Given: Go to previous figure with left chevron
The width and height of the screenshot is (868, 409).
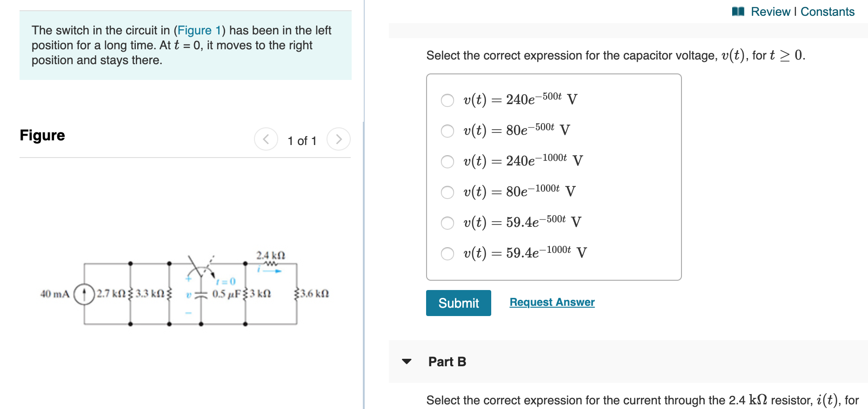Looking at the screenshot, I should pyautogui.click(x=265, y=139).
